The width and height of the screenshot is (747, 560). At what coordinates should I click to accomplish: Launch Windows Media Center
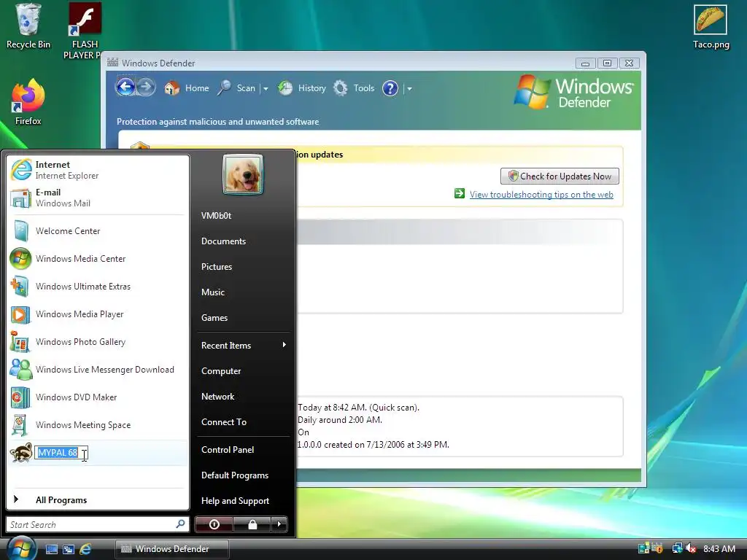[x=98, y=259]
